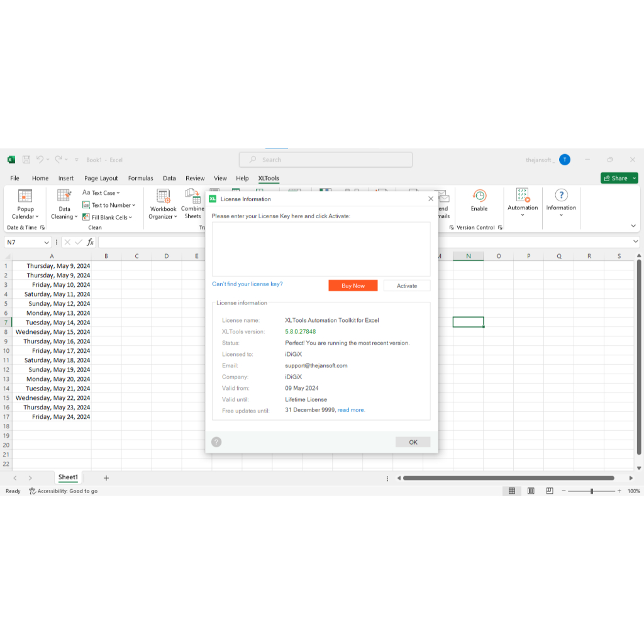Click the help question mark in dialog
The width and height of the screenshot is (644, 644).
(x=216, y=442)
